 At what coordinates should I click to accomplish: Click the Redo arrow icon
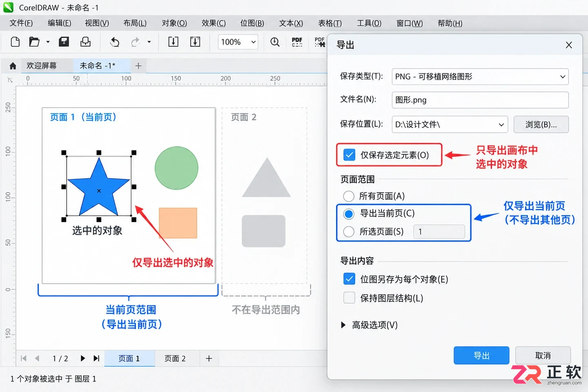pyautogui.click(x=135, y=42)
